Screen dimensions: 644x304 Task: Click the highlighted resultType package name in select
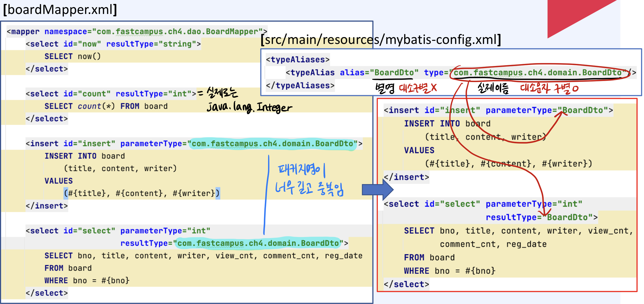tap(258, 243)
